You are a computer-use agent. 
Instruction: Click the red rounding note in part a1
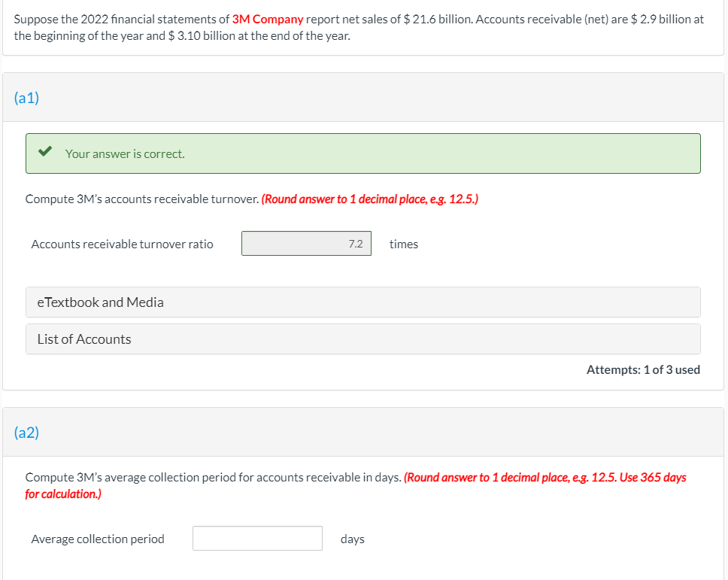click(x=369, y=199)
